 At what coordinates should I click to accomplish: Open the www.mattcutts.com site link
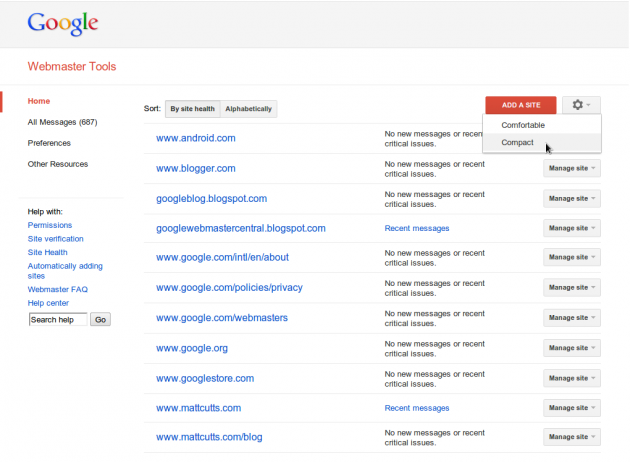click(x=198, y=408)
